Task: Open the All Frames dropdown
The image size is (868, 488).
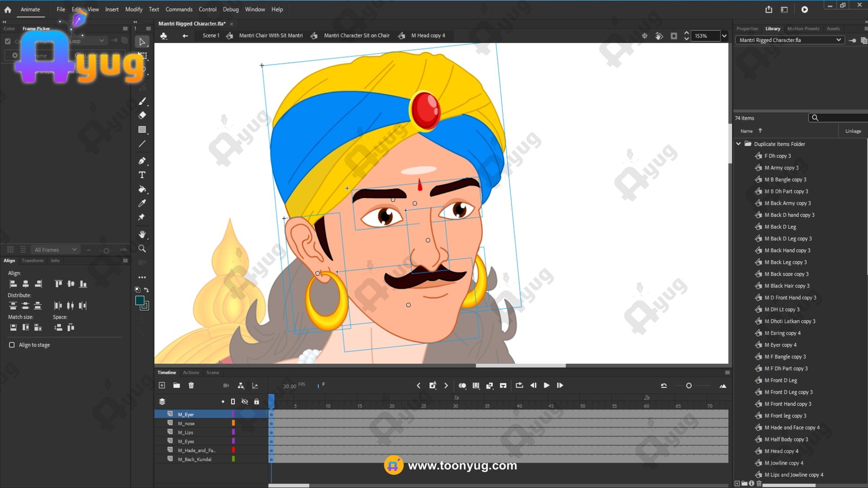Action: pos(55,250)
